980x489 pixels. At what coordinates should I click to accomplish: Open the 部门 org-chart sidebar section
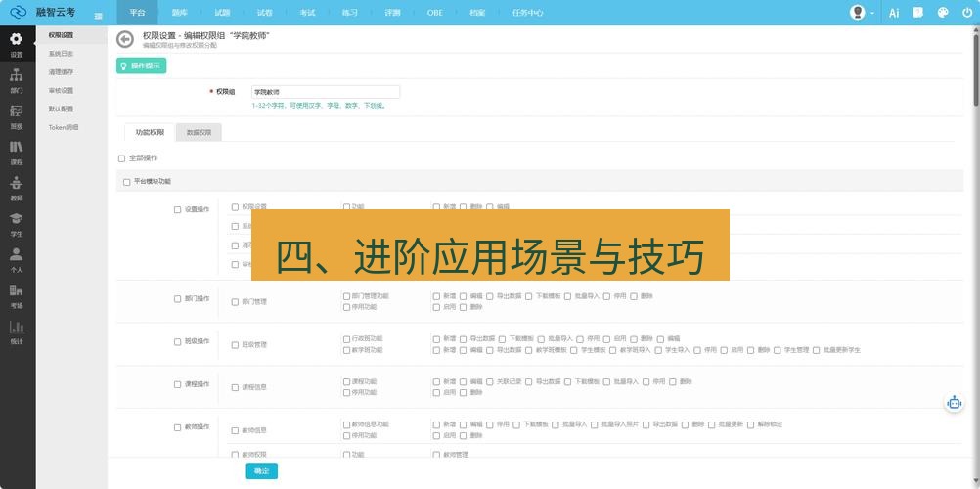point(17,81)
